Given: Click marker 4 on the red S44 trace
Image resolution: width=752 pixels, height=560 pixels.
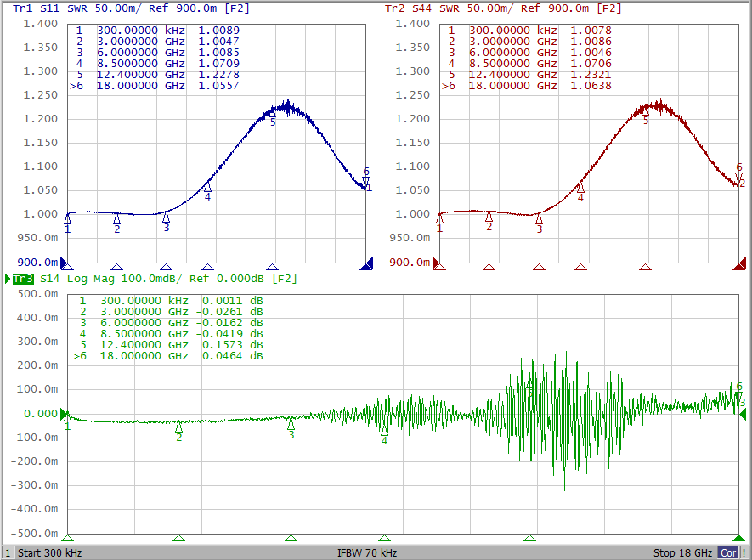Looking at the screenshot, I should (580, 188).
